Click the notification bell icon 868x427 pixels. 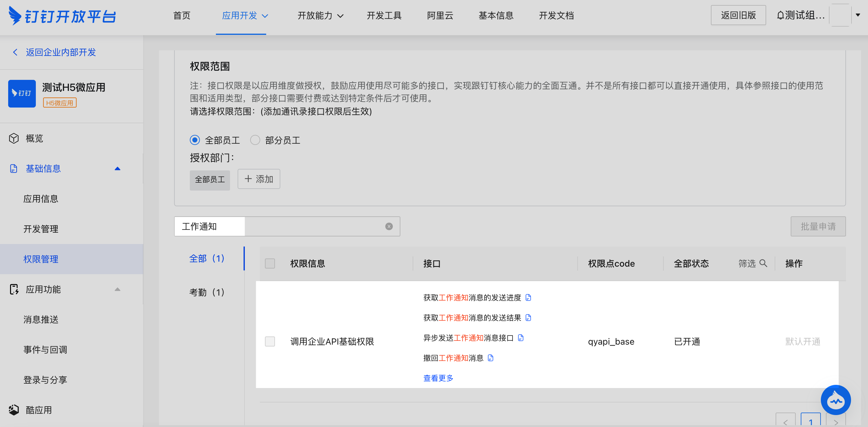(x=780, y=15)
